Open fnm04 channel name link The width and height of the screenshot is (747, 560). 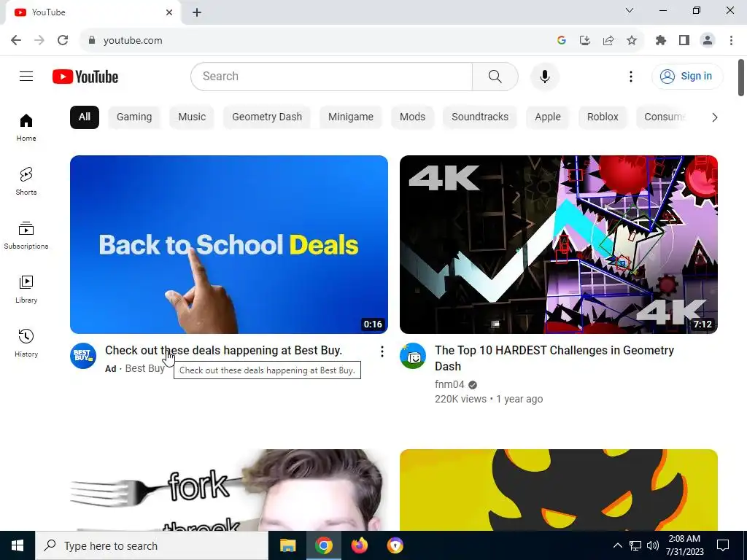449,384
